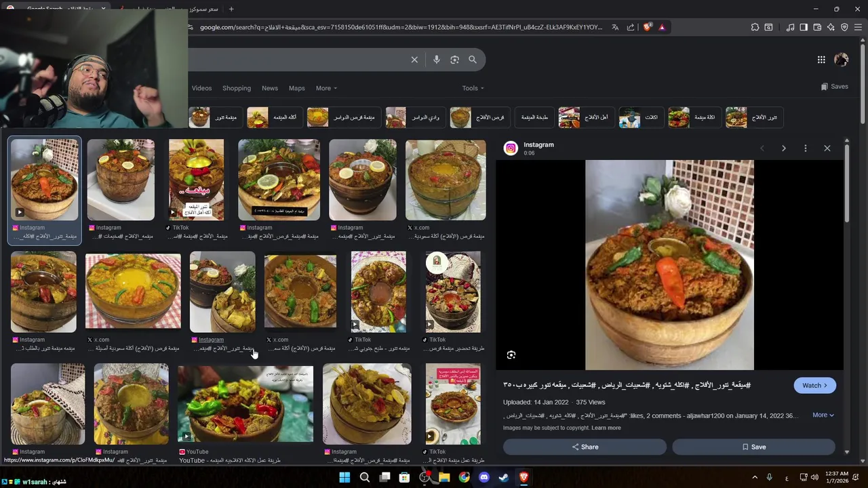868x488 pixels.
Task: Open Microsoft Store from taskbar
Action: (404, 477)
